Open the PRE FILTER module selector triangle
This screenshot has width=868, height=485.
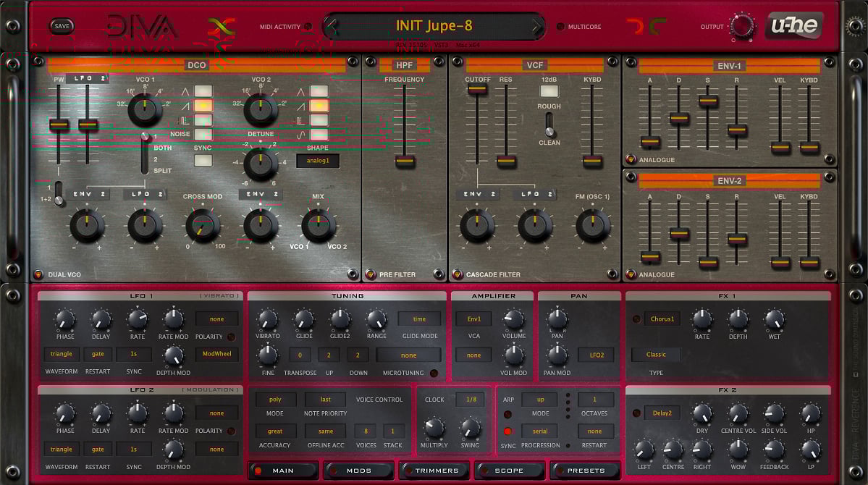point(370,274)
